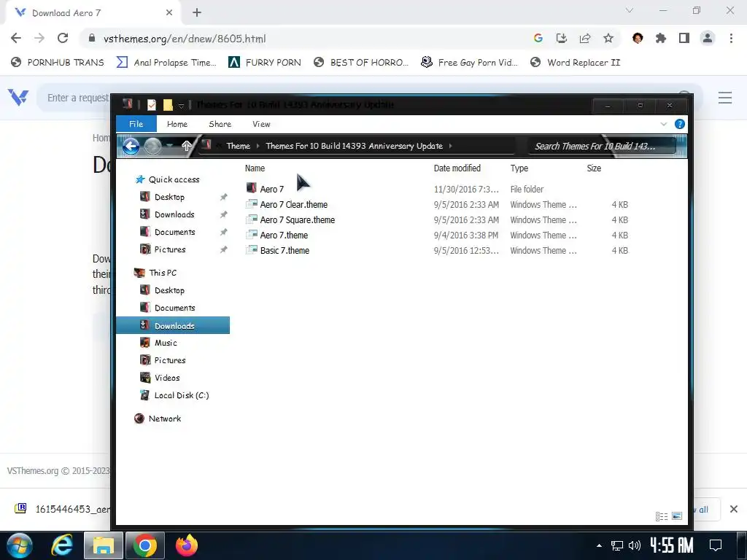747x560 pixels.
Task: Sort files by Type column
Action: 519,168
